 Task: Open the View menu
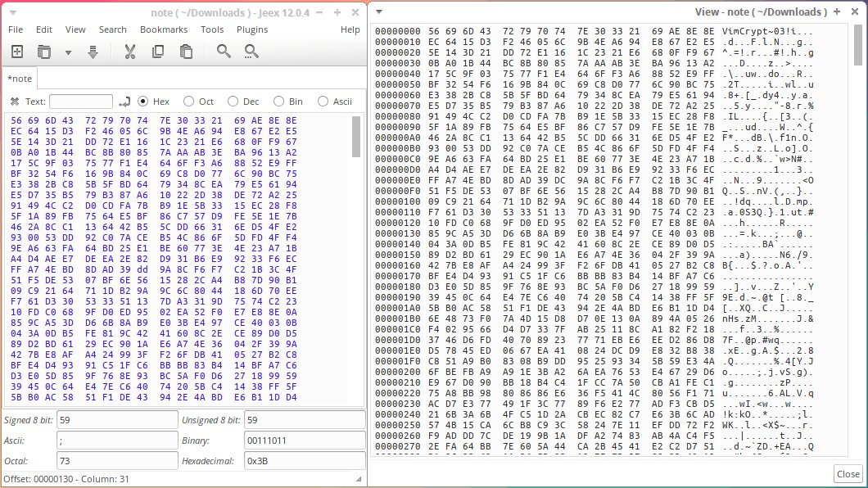point(75,29)
